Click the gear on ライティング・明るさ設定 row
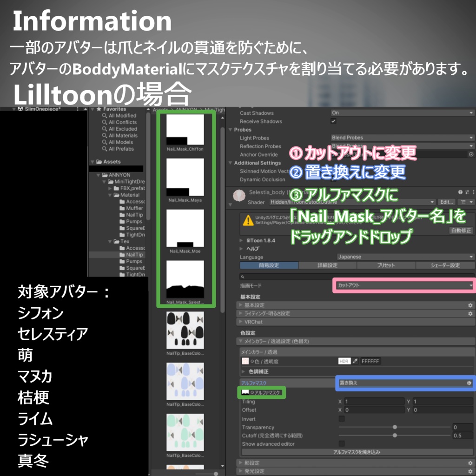 click(470, 313)
